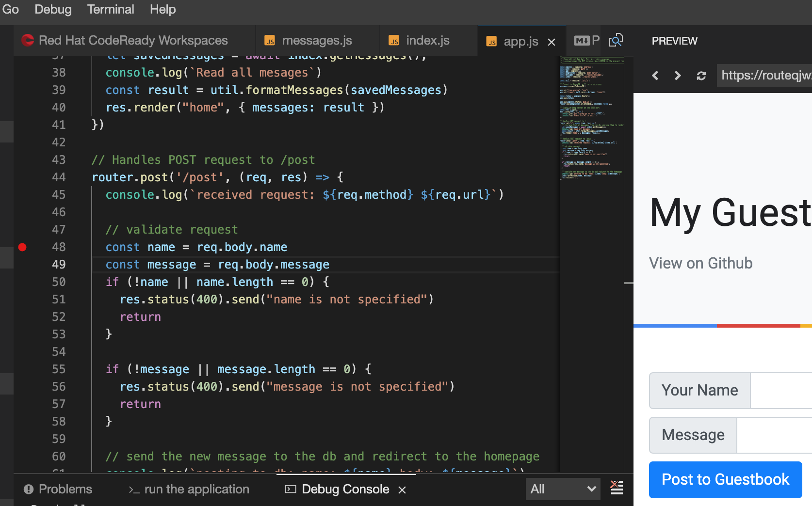Open the Go menu
Image resolution: width=812 pixels, height=506 pixels.
(10, 9)
